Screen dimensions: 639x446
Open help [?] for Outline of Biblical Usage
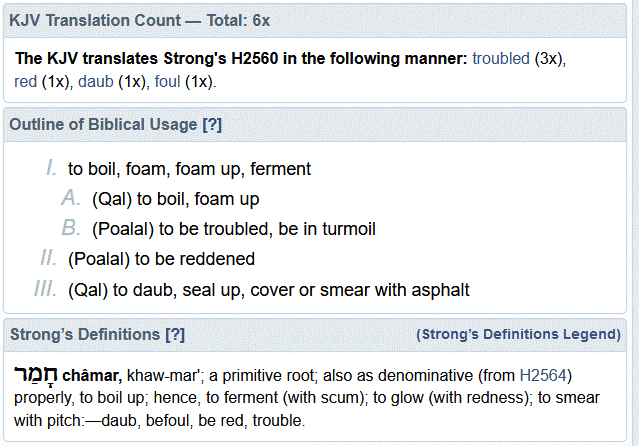pyautogui.click(x=211, y=124)
